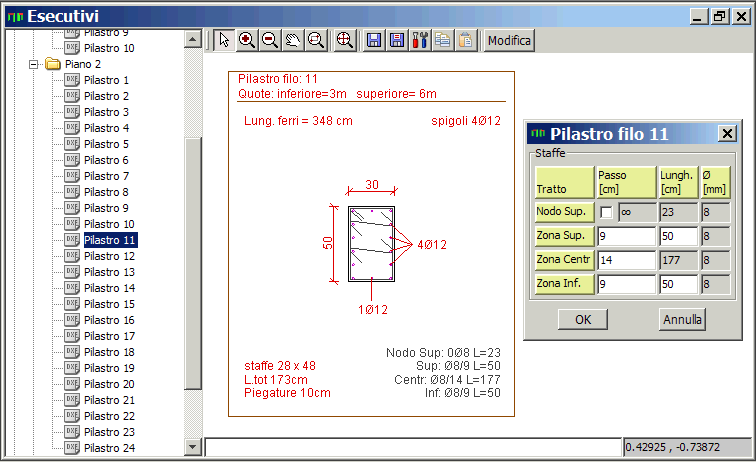Click the column cross-section drawing
The image size is (756, 462).
click(x=371, y=244)
